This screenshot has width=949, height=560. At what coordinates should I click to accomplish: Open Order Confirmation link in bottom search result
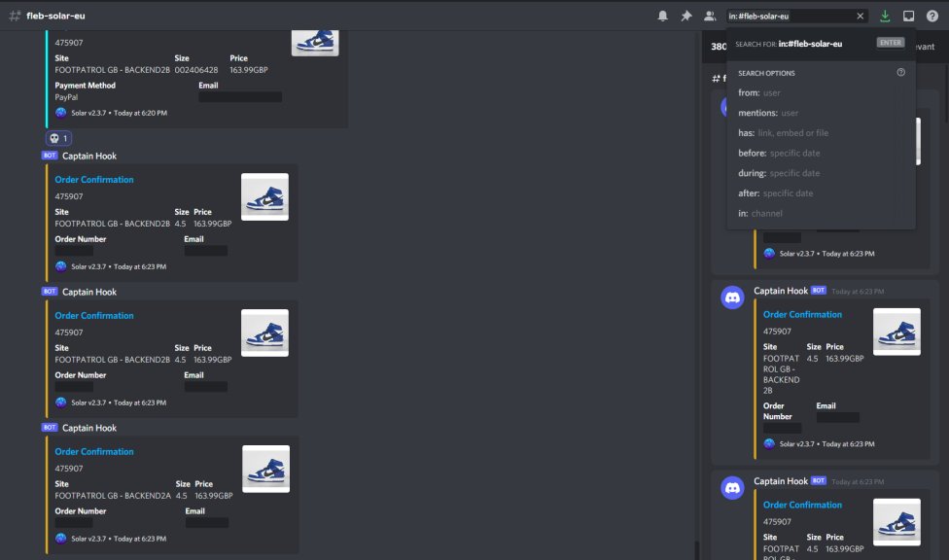coord(802,505)
